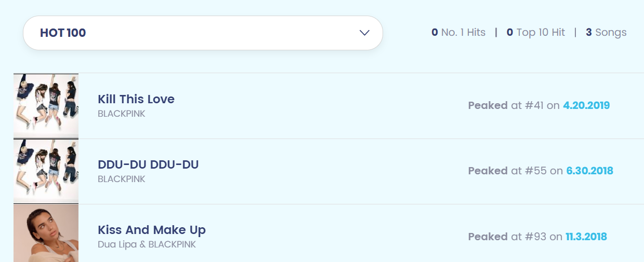Click the 3 Songs count
The image size is (644, 262).
tap(606, 33)
